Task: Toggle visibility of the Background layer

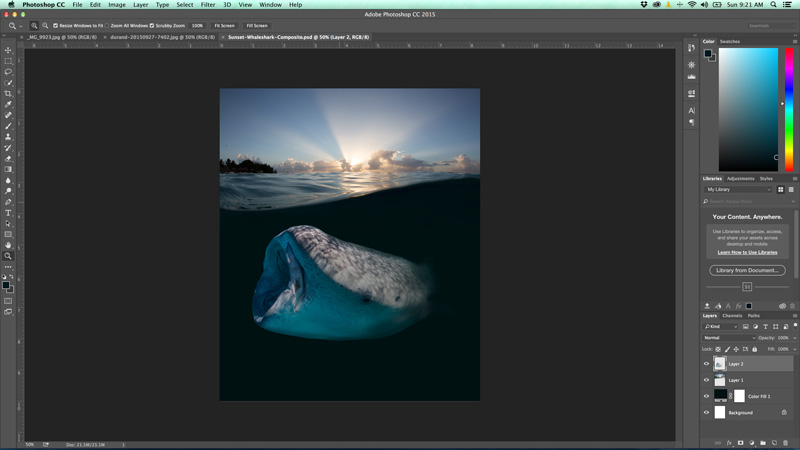Action: point(707,412)
